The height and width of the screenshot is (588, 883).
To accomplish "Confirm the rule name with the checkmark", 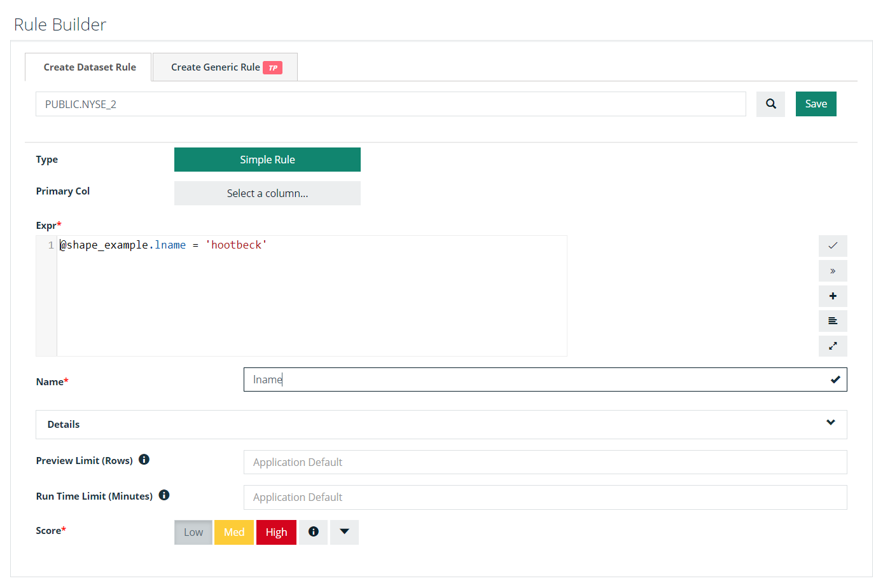I will pos(835,379).
